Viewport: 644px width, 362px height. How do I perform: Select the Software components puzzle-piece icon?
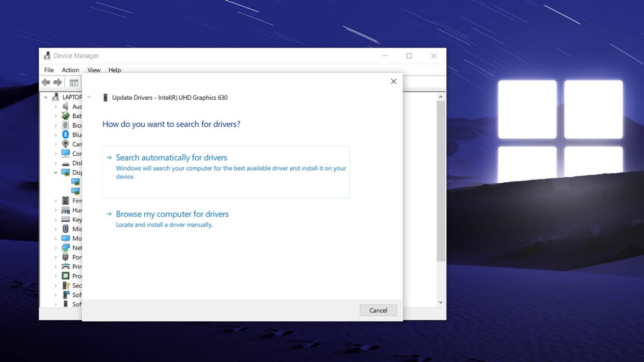click(66, 295)
